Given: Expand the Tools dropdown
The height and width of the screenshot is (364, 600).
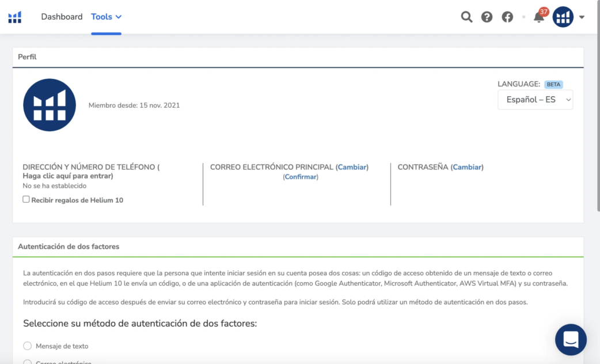Looking at the screenshot, I should (x=106, y=17).
